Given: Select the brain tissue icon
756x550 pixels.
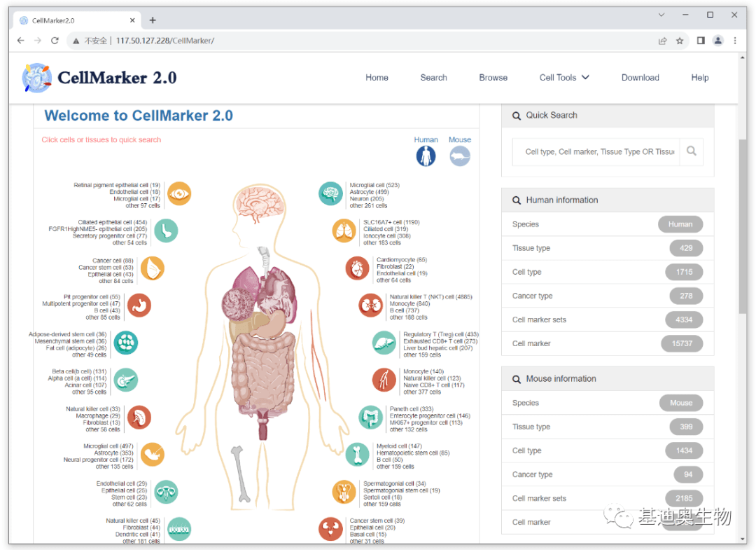Looking at the screenshot, I should pyautogui.click(x=330, y=193).
